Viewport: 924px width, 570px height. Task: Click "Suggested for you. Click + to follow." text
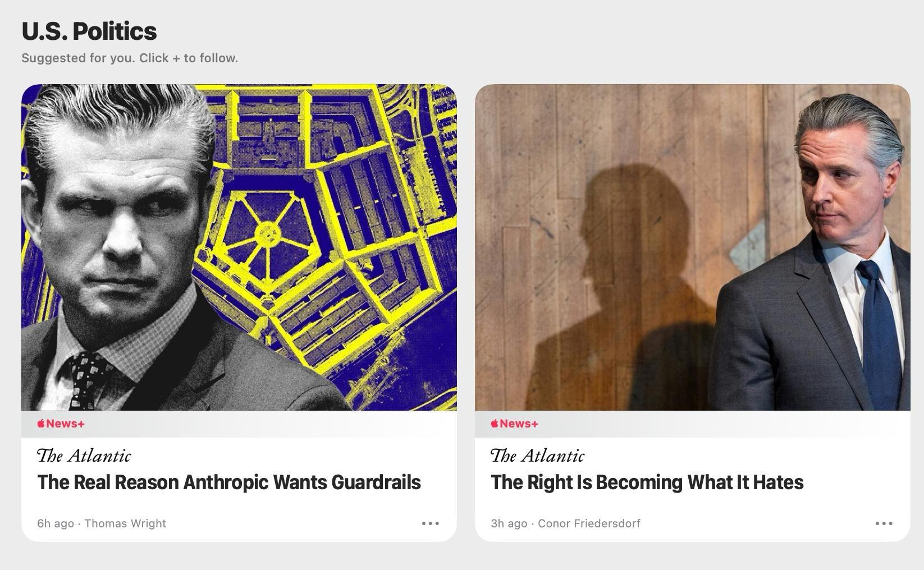pyautogui.click(x=130, y=58)
